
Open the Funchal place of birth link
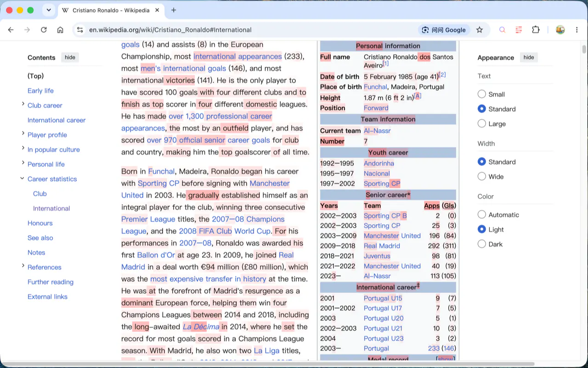[x=375, y=86]
